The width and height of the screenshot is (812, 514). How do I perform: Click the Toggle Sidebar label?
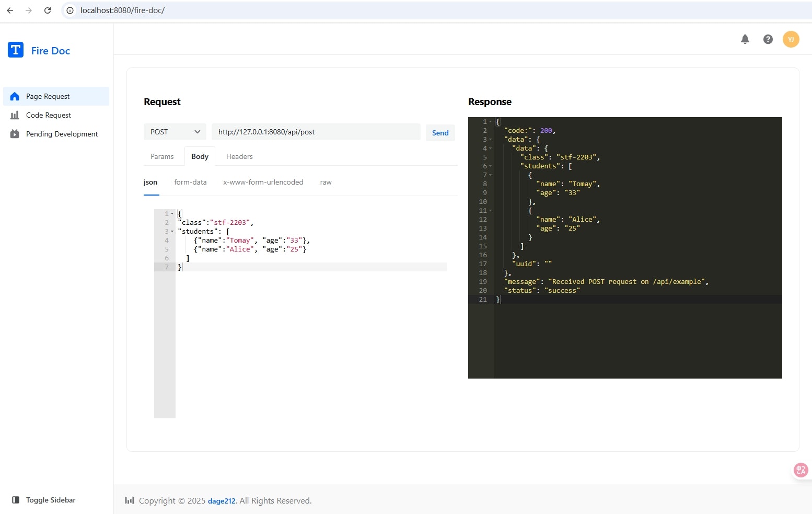[51, 500]
